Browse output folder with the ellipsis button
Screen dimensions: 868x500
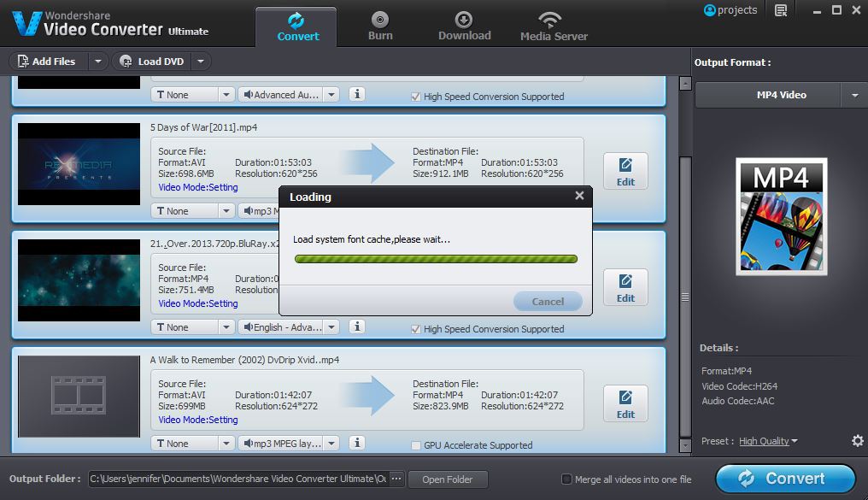[396, 479]
